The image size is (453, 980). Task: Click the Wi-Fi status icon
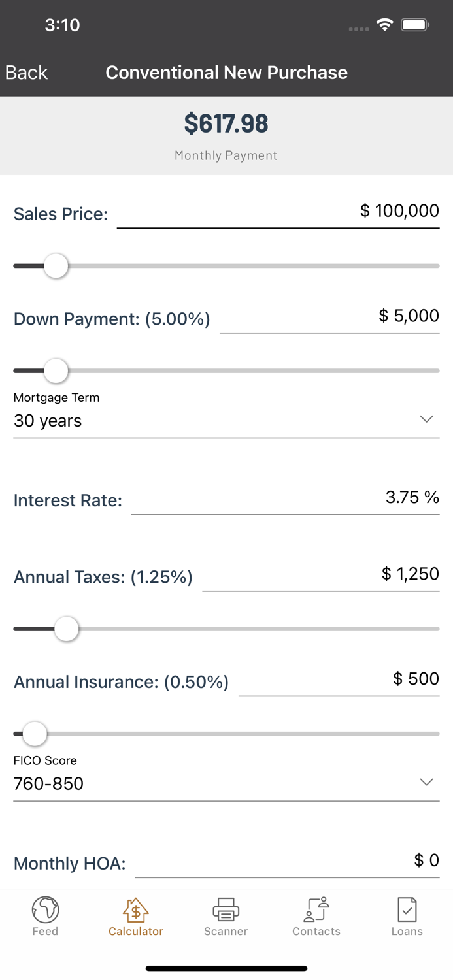[384, 24]
